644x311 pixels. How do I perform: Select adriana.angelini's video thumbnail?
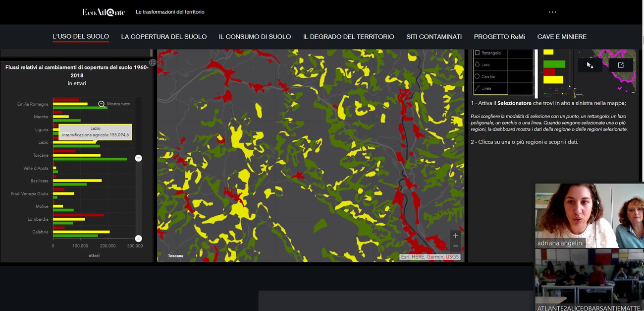[x=573, y=215]
